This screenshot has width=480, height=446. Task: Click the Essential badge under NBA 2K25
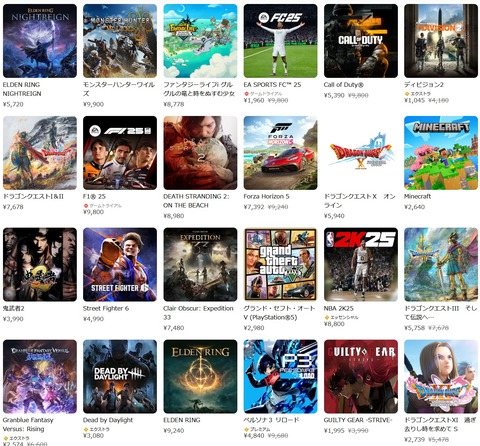tap(341, 317)
